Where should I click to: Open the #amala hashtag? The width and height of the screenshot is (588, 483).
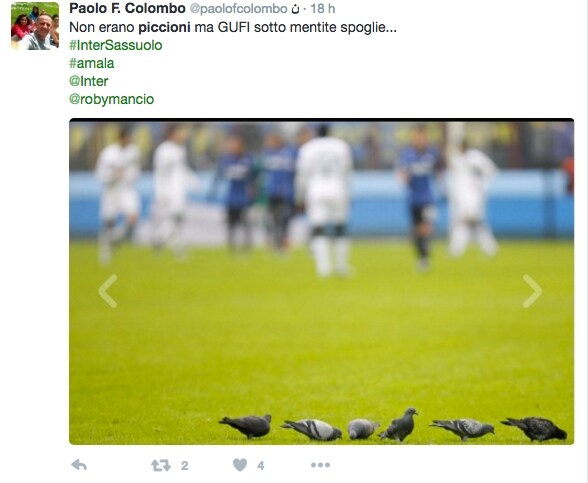pos(92,63)
